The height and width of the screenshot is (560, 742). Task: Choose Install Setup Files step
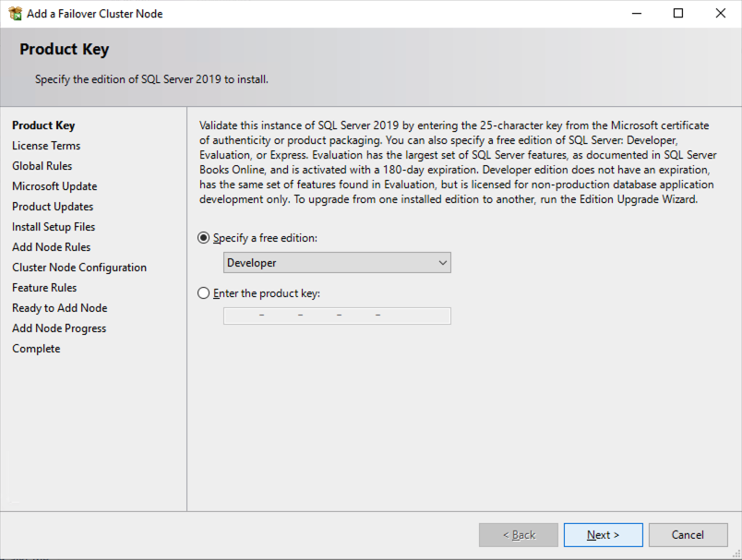click(54, 227)
